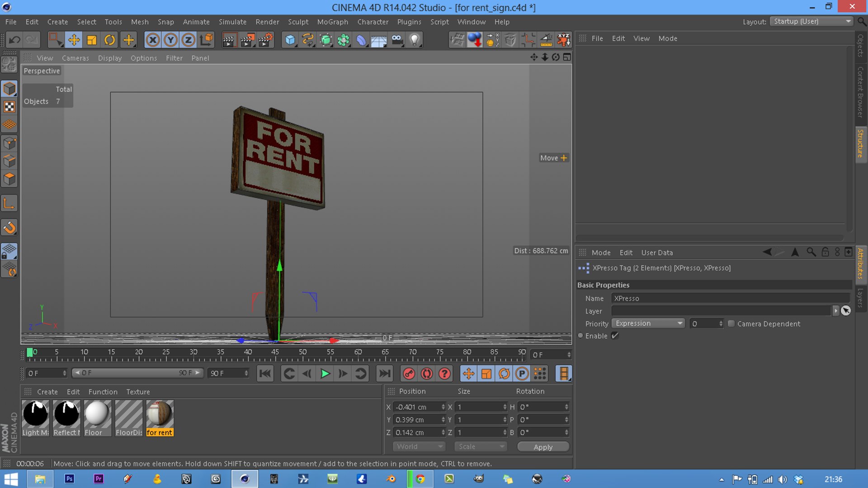Go to end of animation
Viewport: 868px width, 488px height.
click(x=384, y=374)
